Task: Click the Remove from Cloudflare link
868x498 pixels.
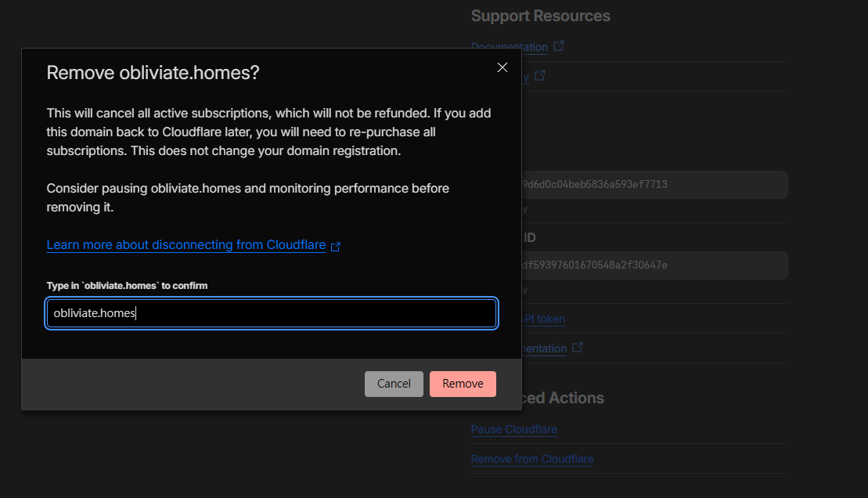Action: [x=532, y=459]
